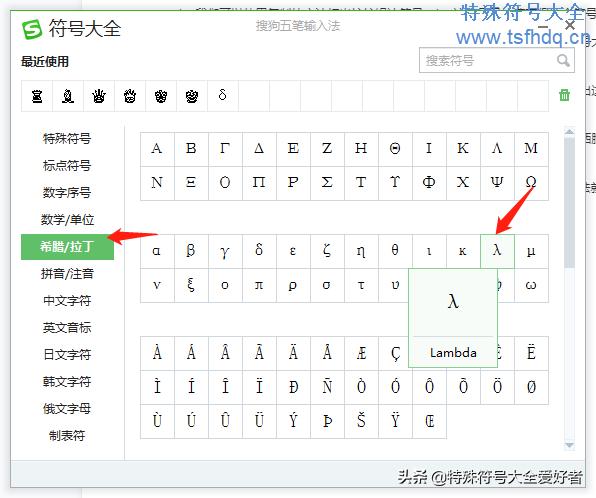Screen dimensions: 596x498
Task: Select the 希腊/拉丁 category
Action: click(67, 247)
